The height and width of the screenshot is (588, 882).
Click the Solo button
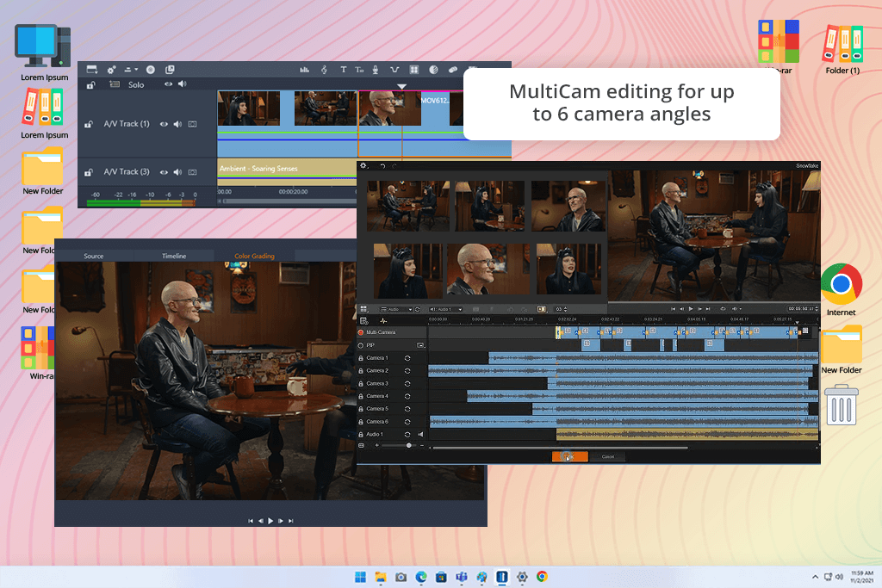tap(136, 84)
